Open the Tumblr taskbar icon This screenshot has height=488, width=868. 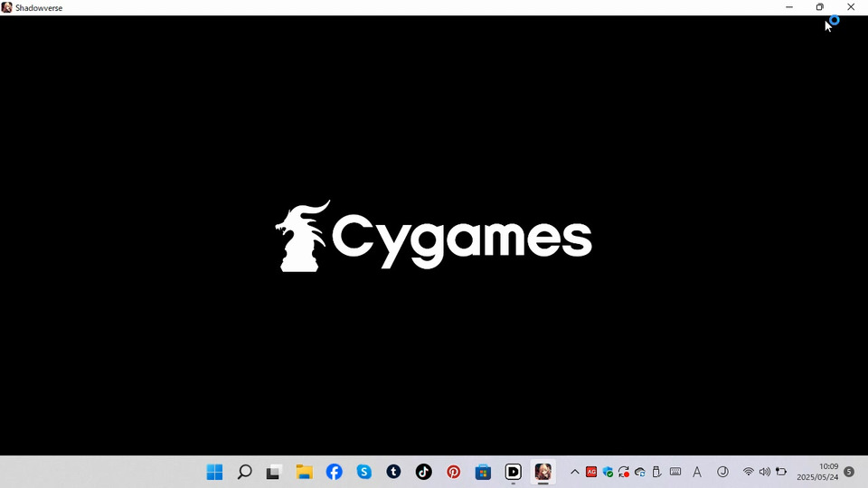pyautogui.click(x=393, y=472)
